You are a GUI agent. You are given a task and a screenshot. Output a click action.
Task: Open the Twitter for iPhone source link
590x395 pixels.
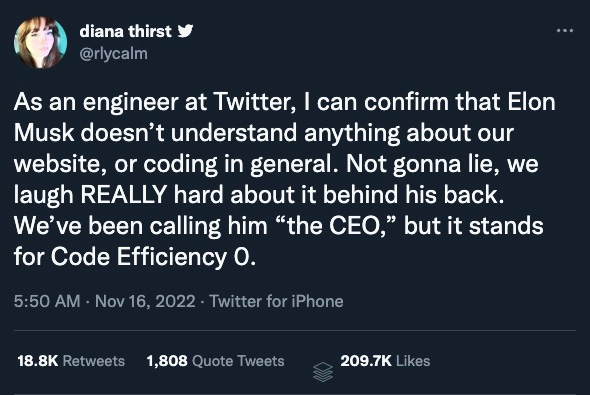point(276,301)
